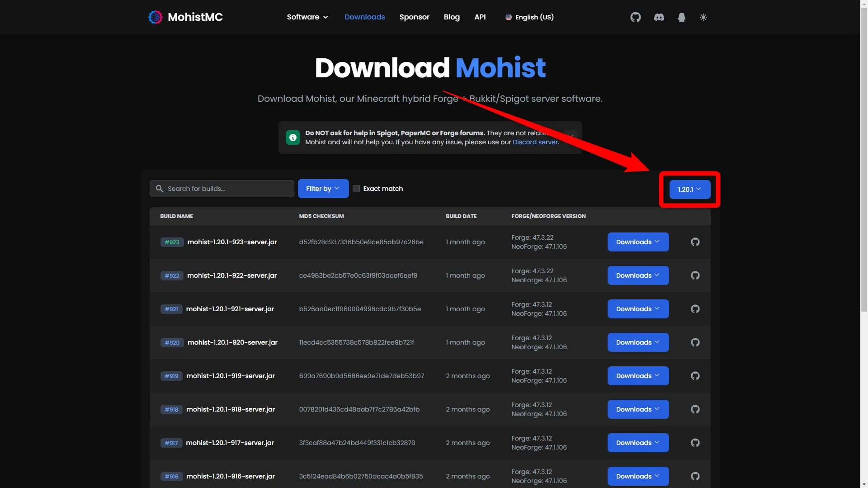Screen dimensions: 868x488
Task: Open GitHub icon for build #922
Action: coord(695,275)
